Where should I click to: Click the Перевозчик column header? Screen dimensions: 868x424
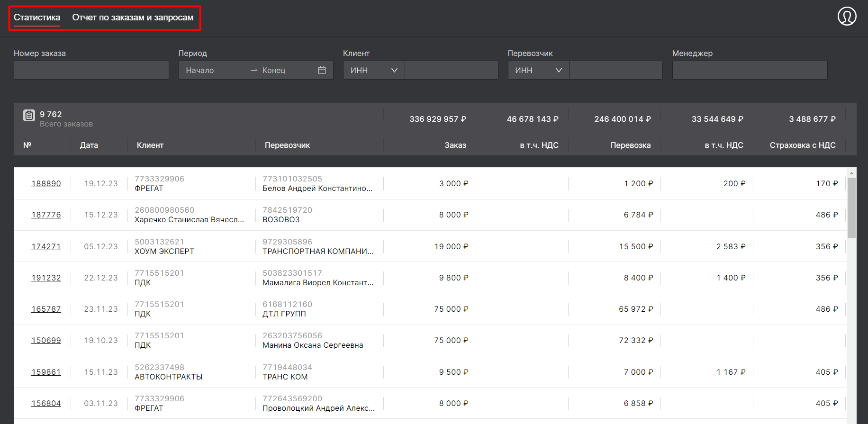pos(288,145)
